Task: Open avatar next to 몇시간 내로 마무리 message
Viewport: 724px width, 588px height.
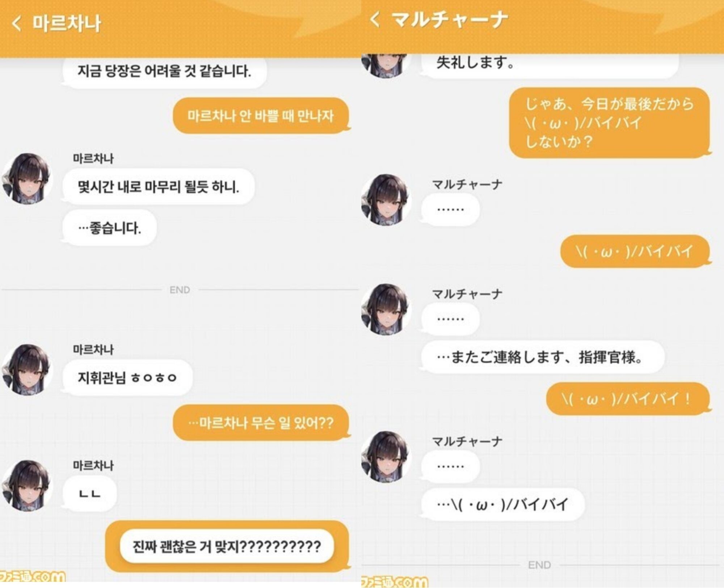Action: coord(27,178)
